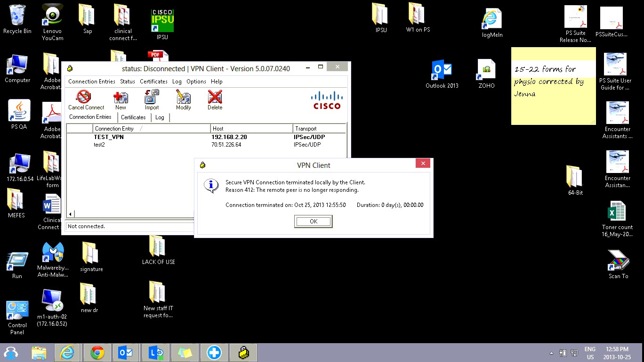Select the PS QA Java icon
The image size is (644, 362).
[x=19, y=115]
